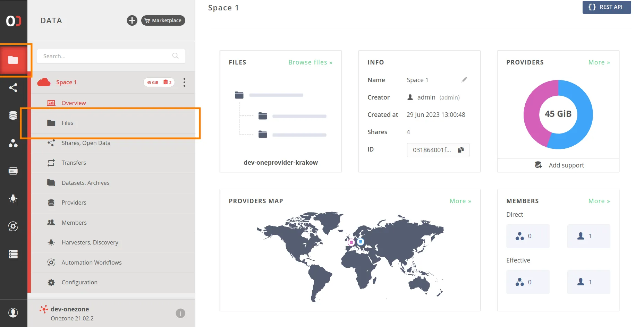Select Datasets, Archives in the space menu

pyautogui.click(x=85, y=183)
